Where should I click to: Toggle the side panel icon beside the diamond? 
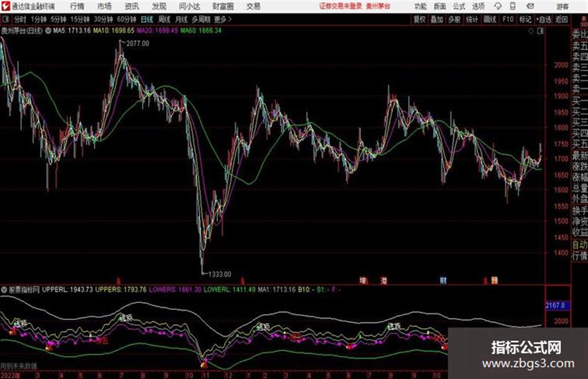[540, 31]
